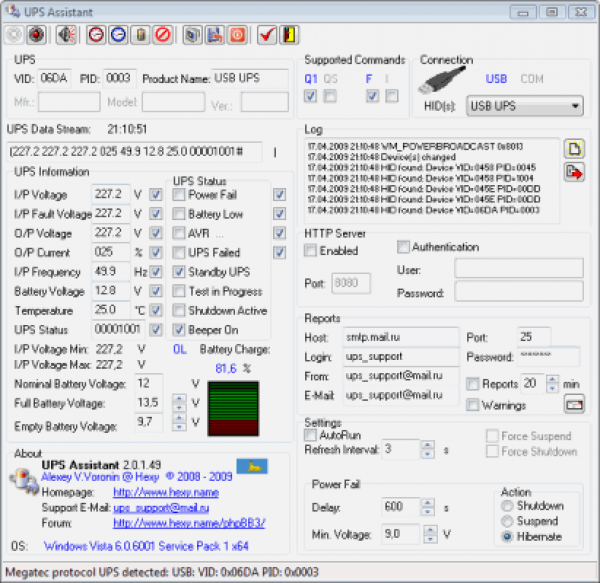The image size is (600, 583).
Task: Increase the Full Battery Voltage spinner
Action: click(x=178, y=397)
